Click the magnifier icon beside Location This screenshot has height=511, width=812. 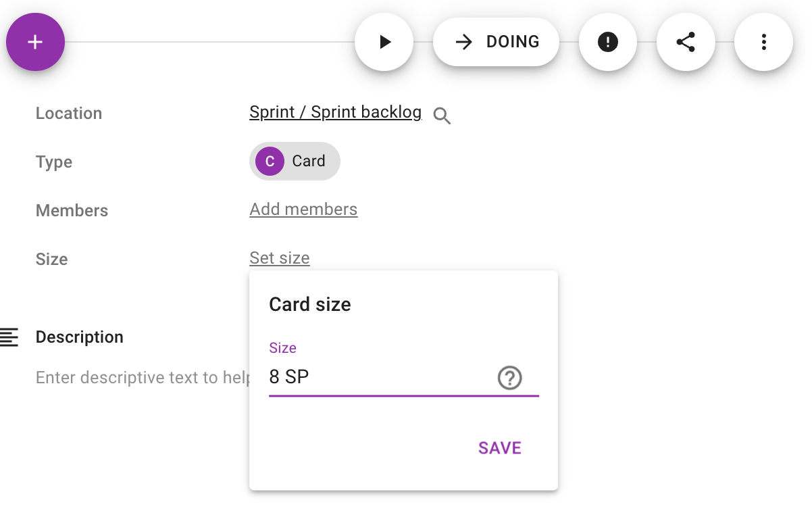(442, 116)
